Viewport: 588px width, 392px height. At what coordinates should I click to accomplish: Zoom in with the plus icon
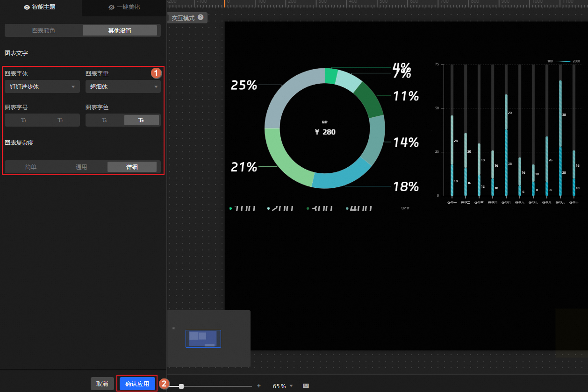259,386
